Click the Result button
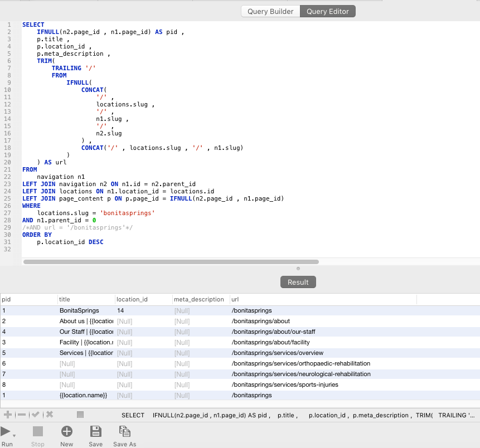This screenshot has width=480, height=448. tap(298, 282)
